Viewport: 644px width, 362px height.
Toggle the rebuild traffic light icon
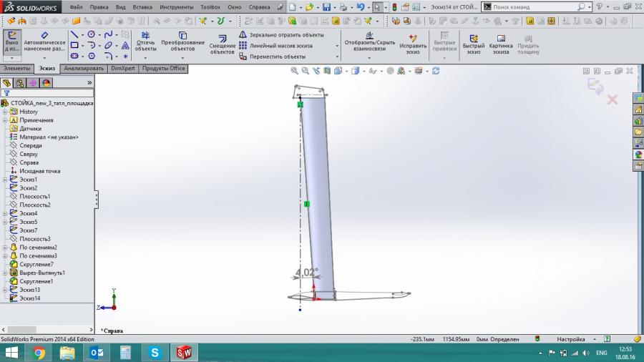click(394, 7)
